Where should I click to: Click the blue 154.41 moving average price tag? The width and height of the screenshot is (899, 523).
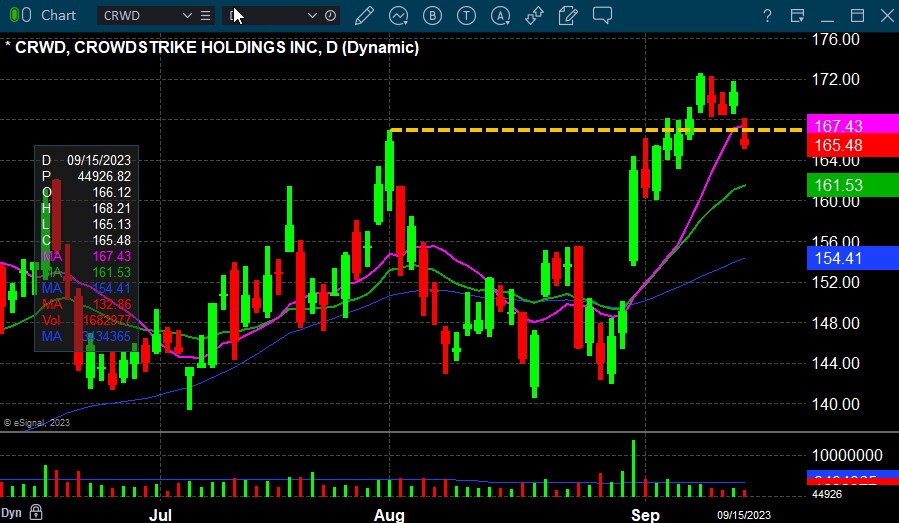[853, 258]
